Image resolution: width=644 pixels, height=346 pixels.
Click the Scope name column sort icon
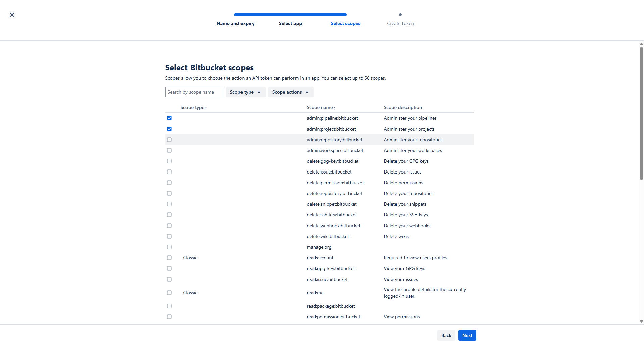click(x=334, y=108)
